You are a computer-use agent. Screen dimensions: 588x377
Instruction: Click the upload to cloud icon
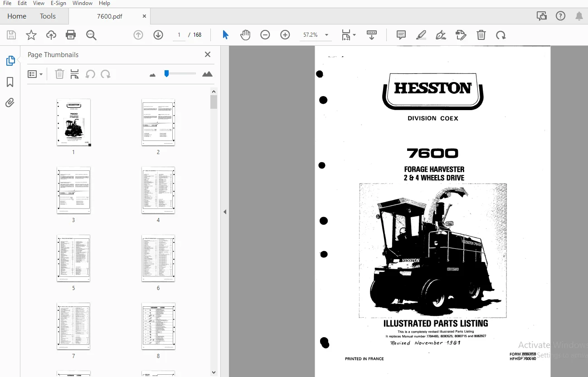point(51,35)
